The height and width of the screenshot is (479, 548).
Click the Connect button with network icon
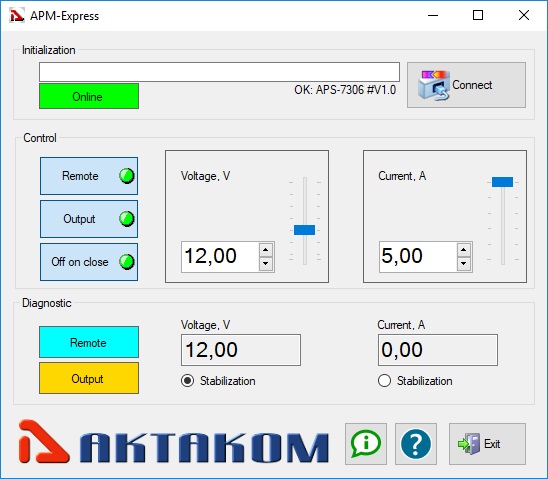coord(466,85)
